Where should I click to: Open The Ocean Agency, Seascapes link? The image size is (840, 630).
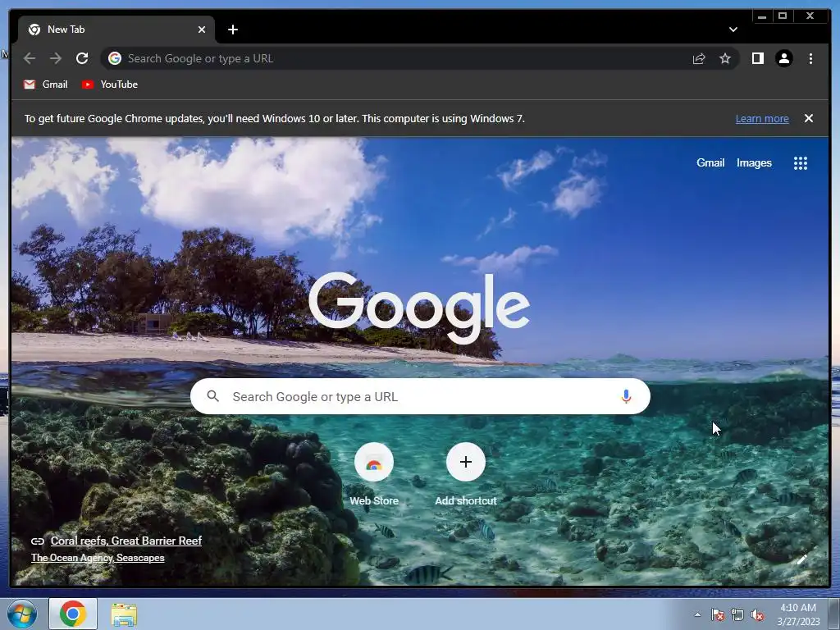(98, 558)
